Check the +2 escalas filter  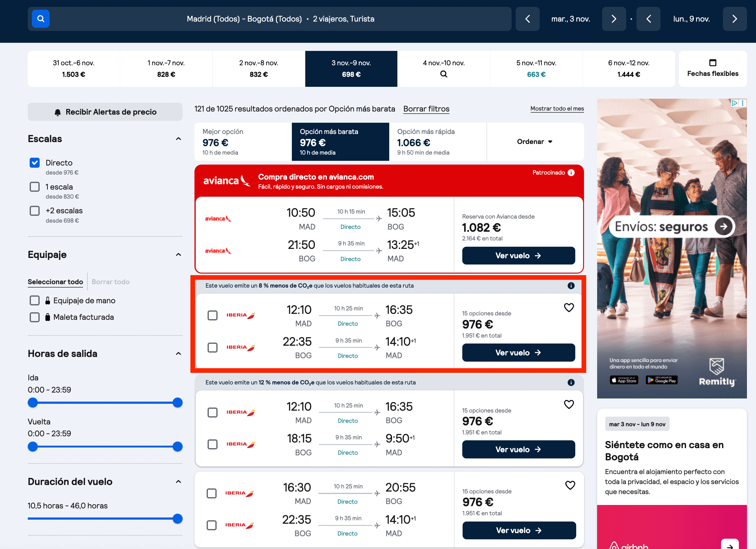pyautogui.click(x=35, y=211)
